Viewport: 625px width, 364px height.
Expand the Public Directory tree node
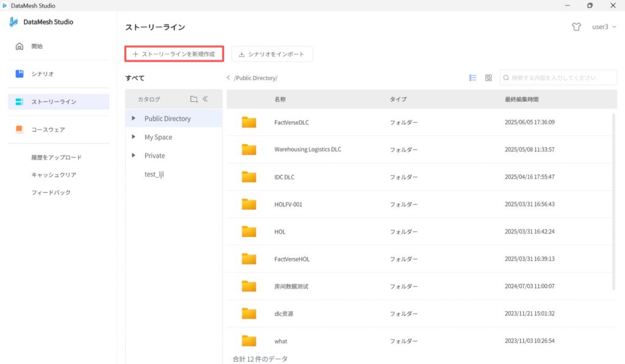click(134, 118)
